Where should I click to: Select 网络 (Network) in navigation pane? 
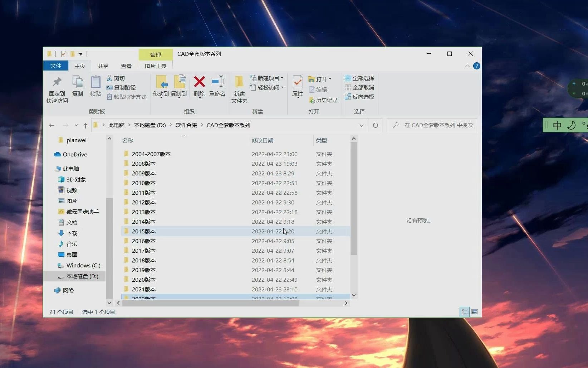point(64,290)
